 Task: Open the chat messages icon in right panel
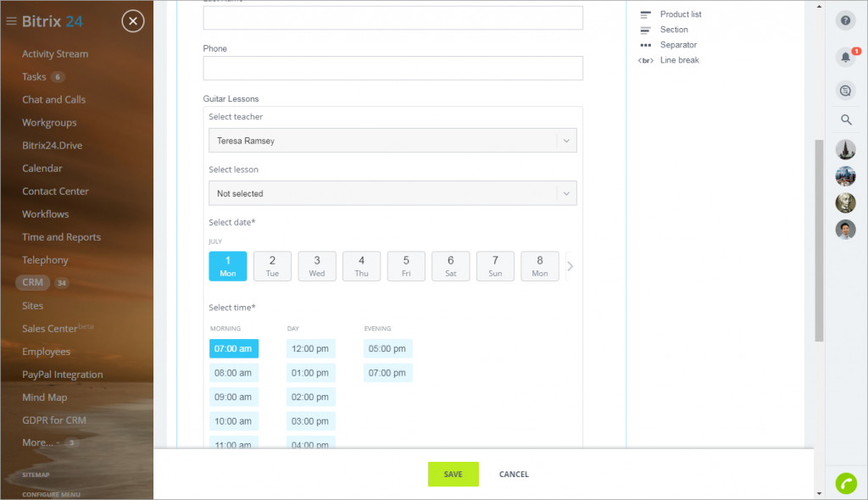[845, 91]
